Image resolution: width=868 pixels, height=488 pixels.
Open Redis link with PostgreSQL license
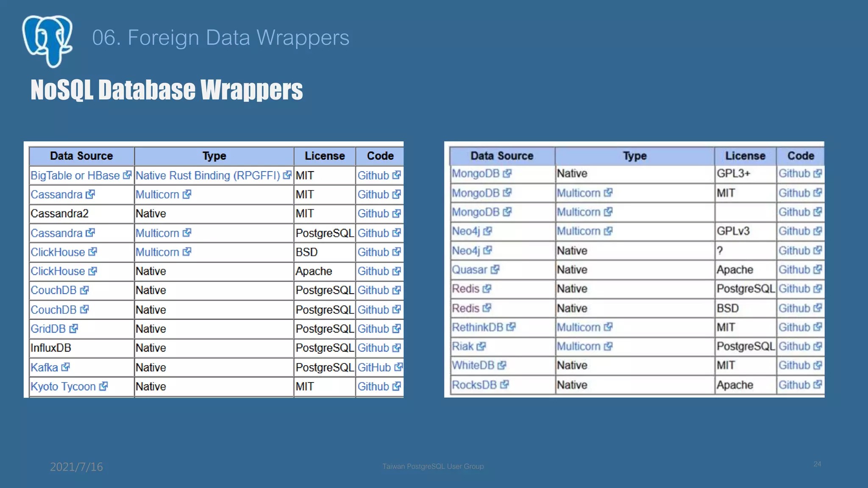click(465, 289)
